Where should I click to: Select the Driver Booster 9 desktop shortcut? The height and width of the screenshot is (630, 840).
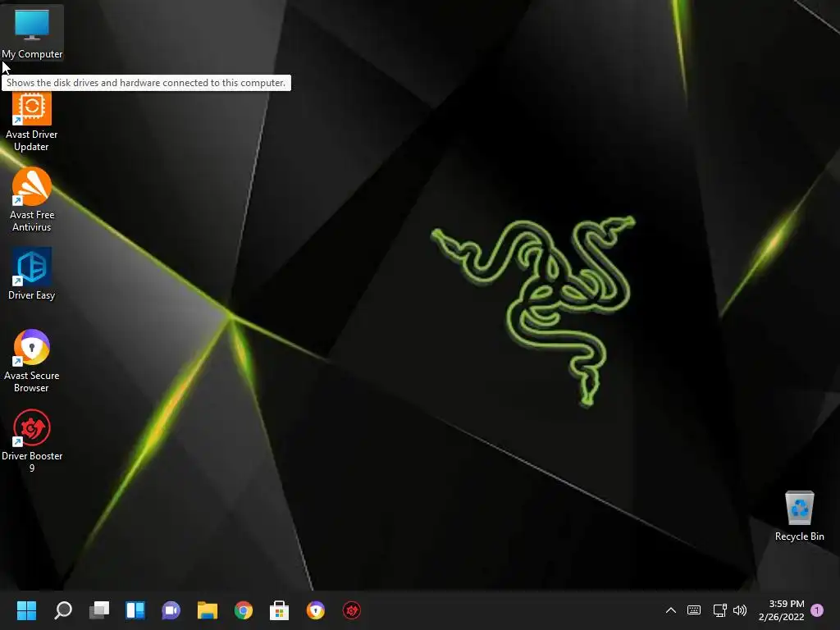[x=32, y=441]
